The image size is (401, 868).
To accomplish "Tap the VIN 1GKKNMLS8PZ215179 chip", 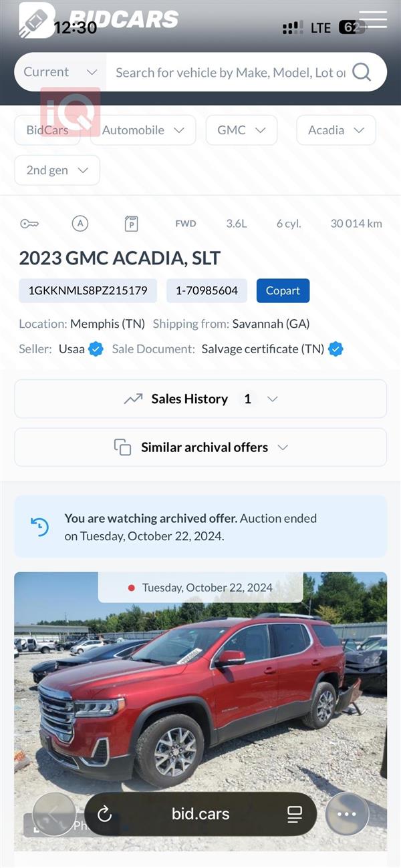I will click(x=88, y=290).
